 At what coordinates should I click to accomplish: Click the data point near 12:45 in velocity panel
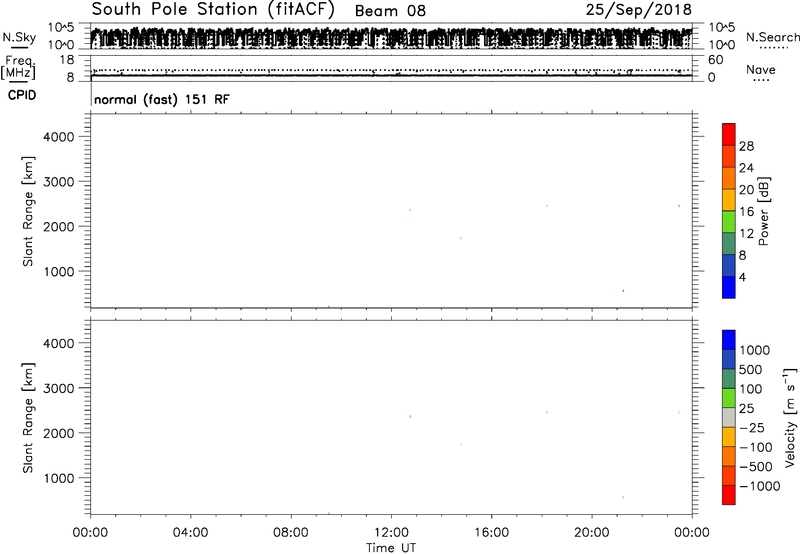click(x=410, y=417)
